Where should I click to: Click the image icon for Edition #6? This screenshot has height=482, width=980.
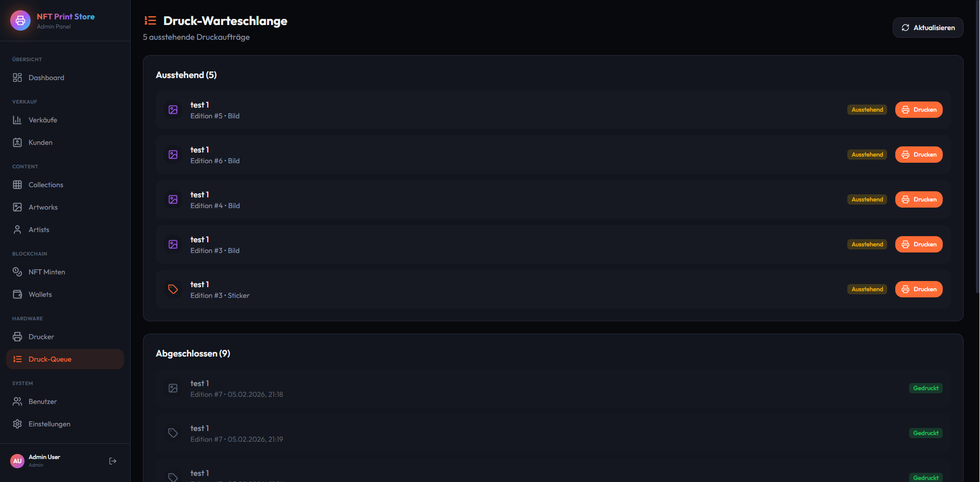click(x=173, y=155)
